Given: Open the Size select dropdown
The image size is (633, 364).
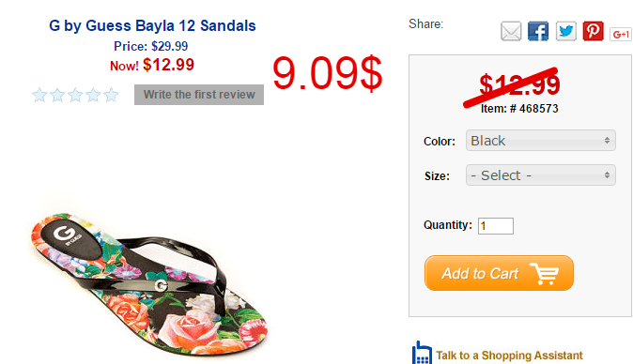Looking at the screenshot, I should pyautogui.click(x=541, y=174).
